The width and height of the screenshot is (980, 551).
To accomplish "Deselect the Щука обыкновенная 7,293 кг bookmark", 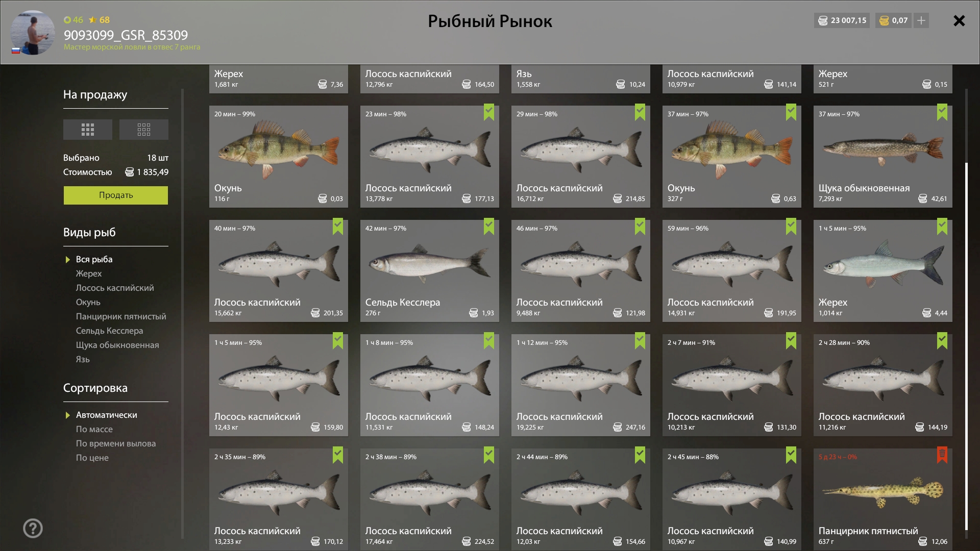I will 942,112.
